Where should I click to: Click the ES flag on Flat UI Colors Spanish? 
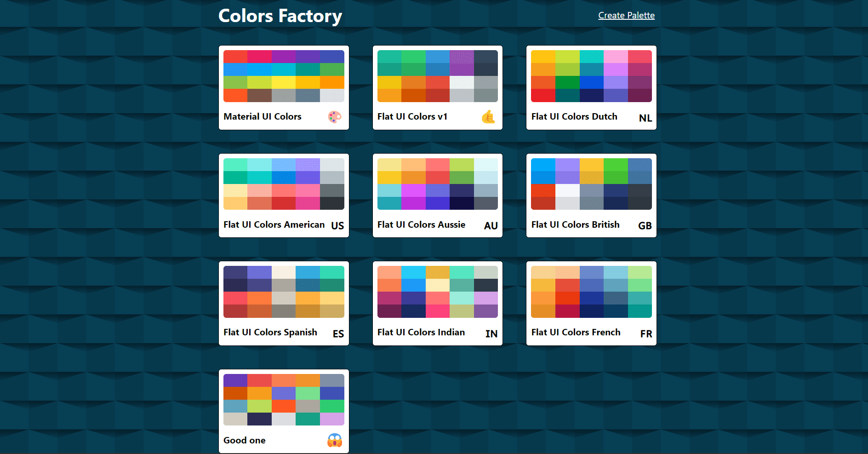click(x=338, y=333)
